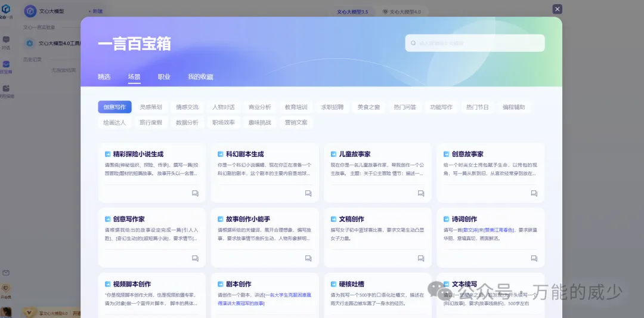Select the 求职招聘 category chip
644x318 pixels.
332,107
